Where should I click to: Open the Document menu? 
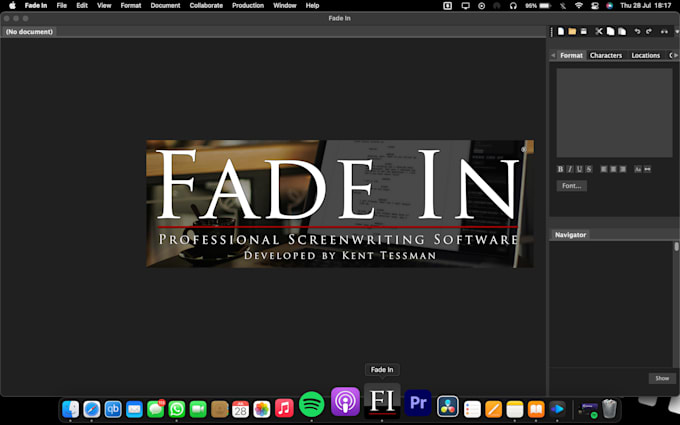[x=165, y=6]
